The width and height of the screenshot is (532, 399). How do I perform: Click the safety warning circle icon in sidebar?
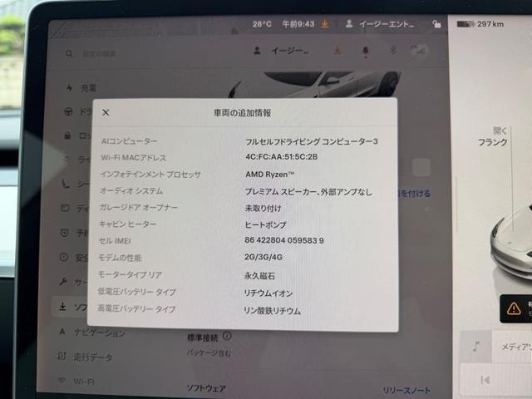pos(64,257)
